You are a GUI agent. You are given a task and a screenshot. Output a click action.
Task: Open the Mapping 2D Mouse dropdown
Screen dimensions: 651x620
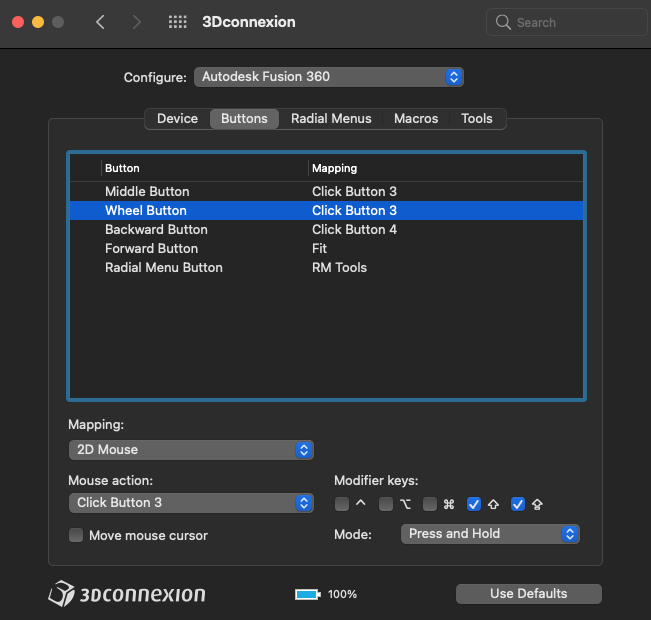(x=191, y=450)
